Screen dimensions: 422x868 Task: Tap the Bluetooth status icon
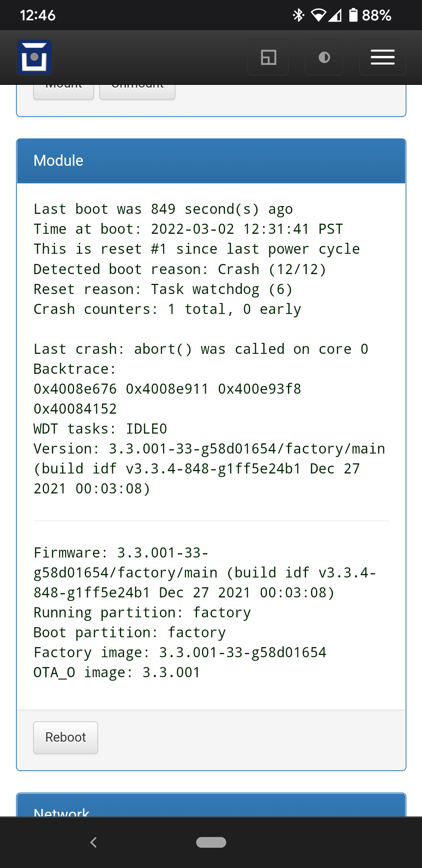click(299, 15)
